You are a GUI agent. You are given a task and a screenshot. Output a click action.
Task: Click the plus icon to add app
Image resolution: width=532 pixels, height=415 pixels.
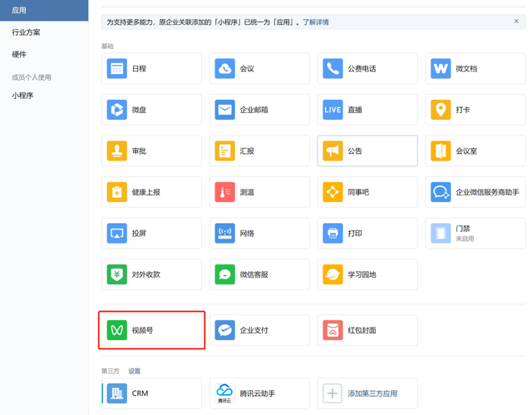pos(332,393)
